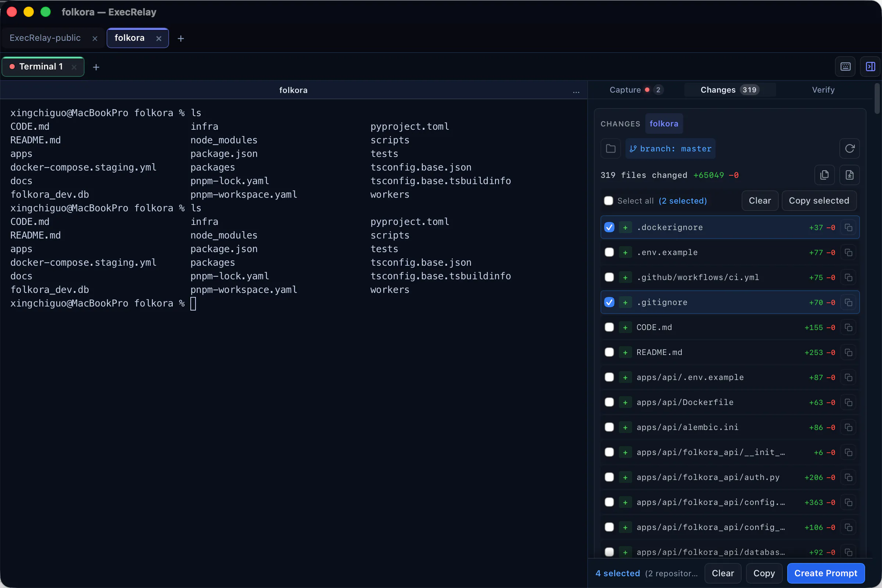The width and height of the screenshot is (882, 588).
Task: Open the folder icon beside the branch label
Action: [x=610, y=149]
